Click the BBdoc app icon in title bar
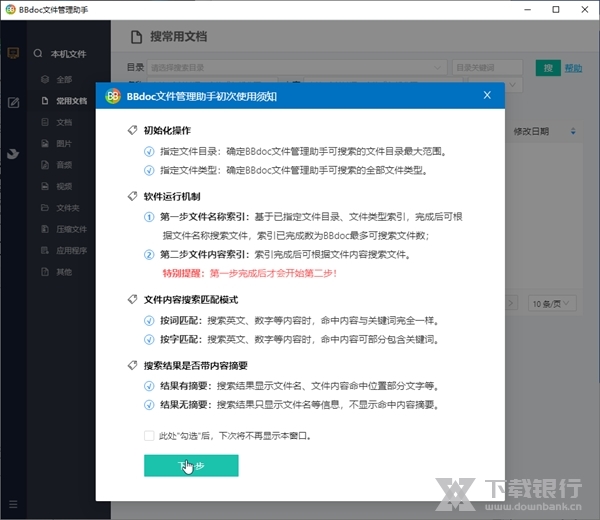Screen dimensions: 600x520 pyautogui.click(x=11, y=9)
